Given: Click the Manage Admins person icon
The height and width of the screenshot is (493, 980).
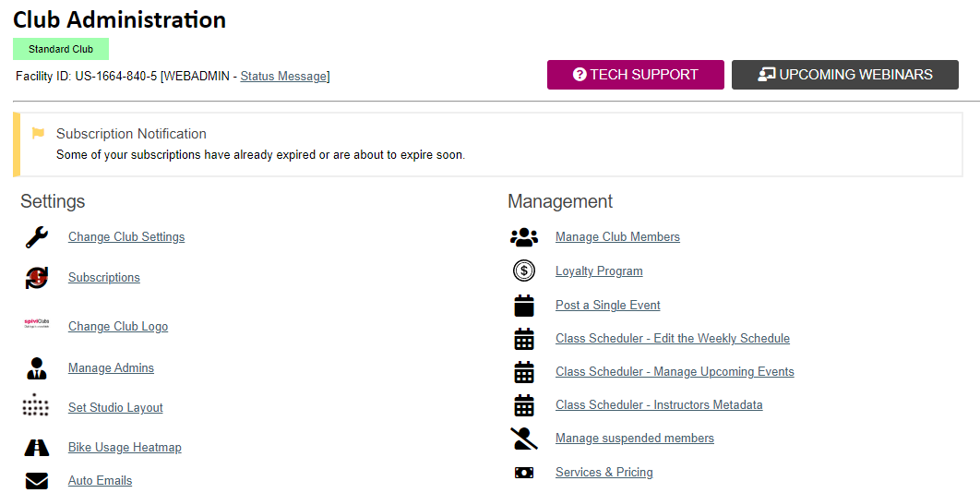Looking at the screenshot, I should (36, 368).
